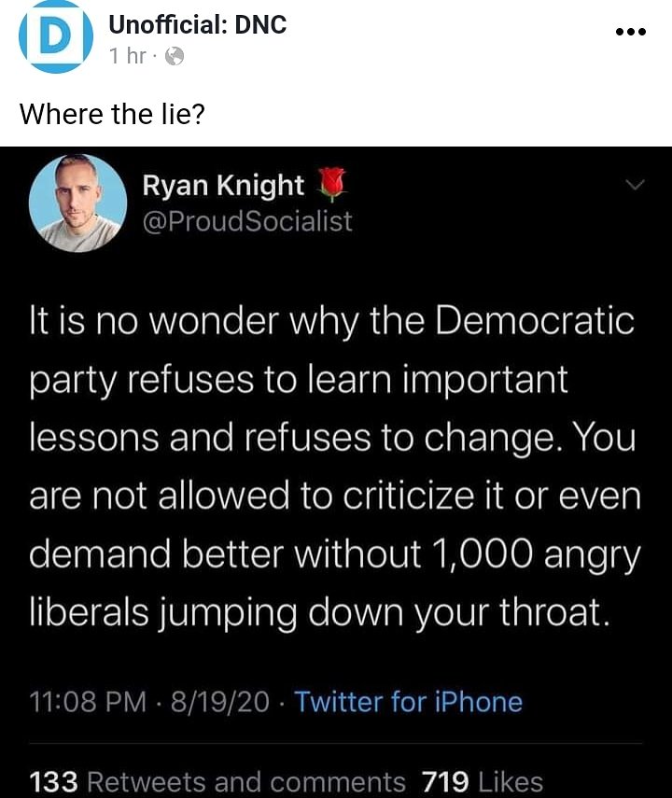Viewport: 672px width, 798px height.
Task: Expand the tweet's chevron dropdown
Action: point(634,186)
